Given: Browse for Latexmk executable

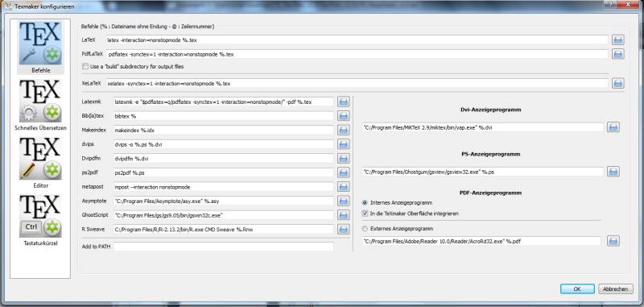Looking at the screenshot, I should pos(344,102).
